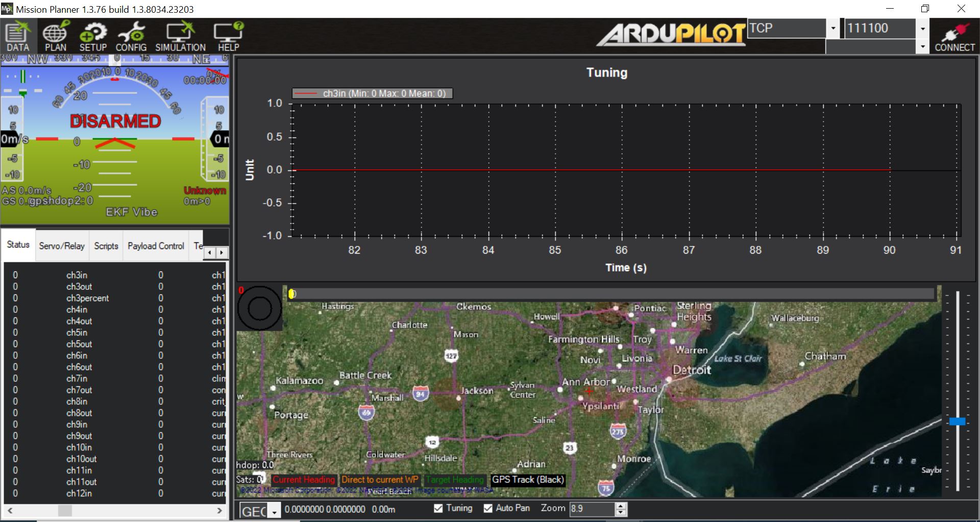Increase map Zoom with up stepper arrow
Image resolution: width=980 pixels, height=522 pixels.
(x=621, y=506)
